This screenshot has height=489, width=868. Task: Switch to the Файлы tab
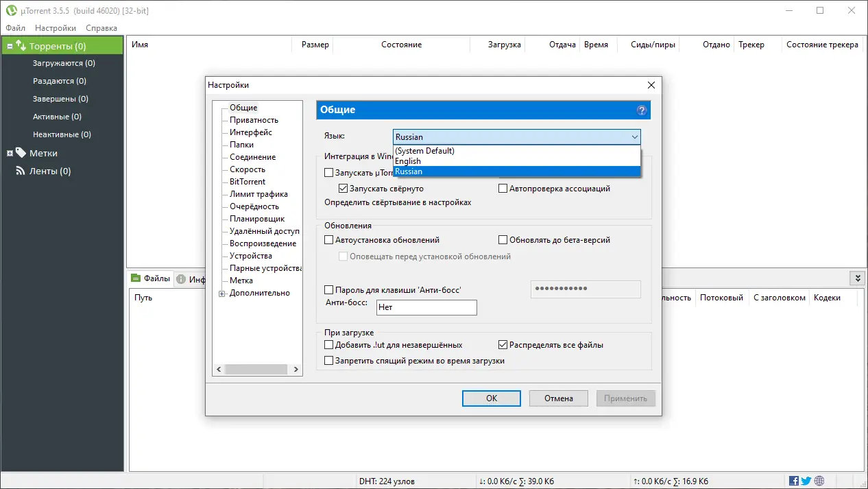point(150,278)
